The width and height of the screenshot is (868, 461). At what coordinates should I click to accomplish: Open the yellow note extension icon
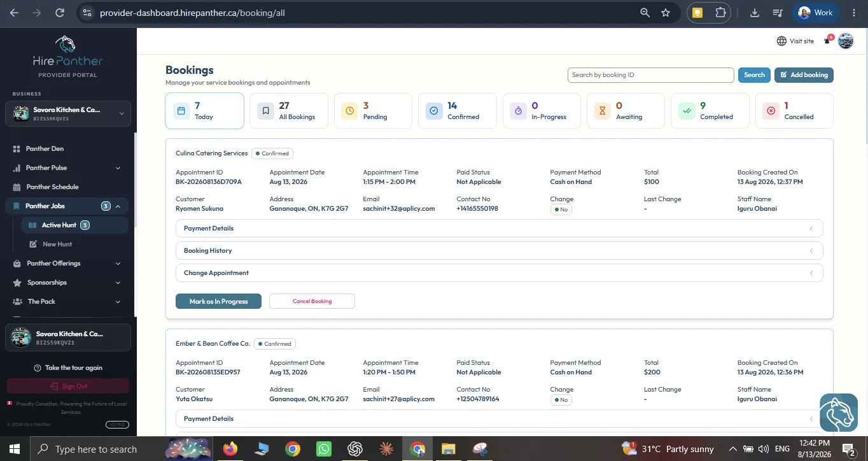pyautogui.click(x=697, y=13)
